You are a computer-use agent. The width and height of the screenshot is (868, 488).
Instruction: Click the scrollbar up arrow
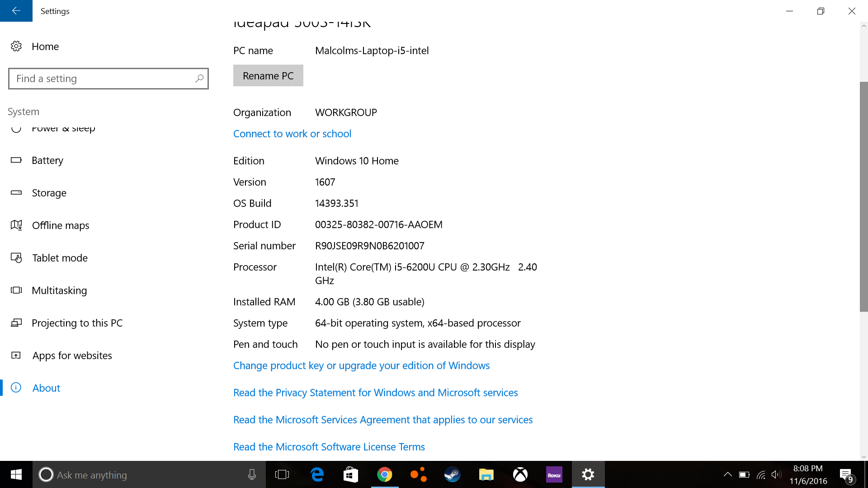pyautogui.click(x=863, y=26)
